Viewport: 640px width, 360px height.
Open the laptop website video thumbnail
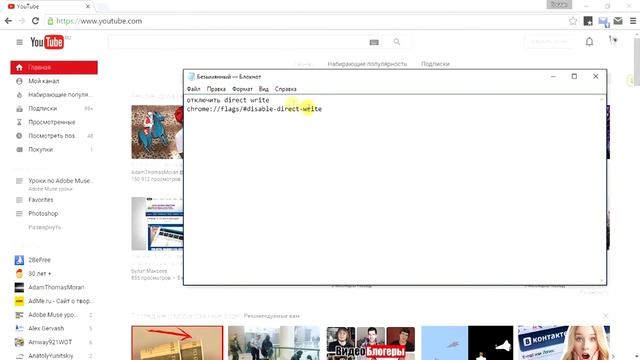pyautogui.click(x=157, y=224)
